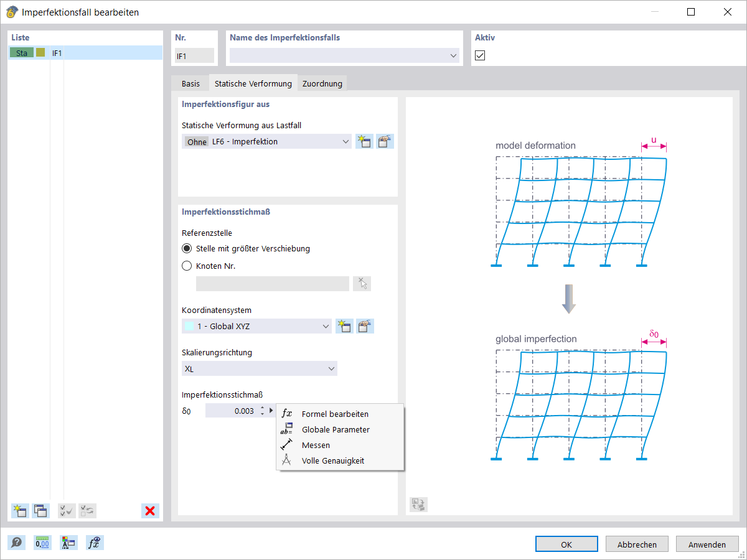Viewport: 747px width, 560px height.
Task: Delete imperfection case with red X
Action: click(150, 511)
